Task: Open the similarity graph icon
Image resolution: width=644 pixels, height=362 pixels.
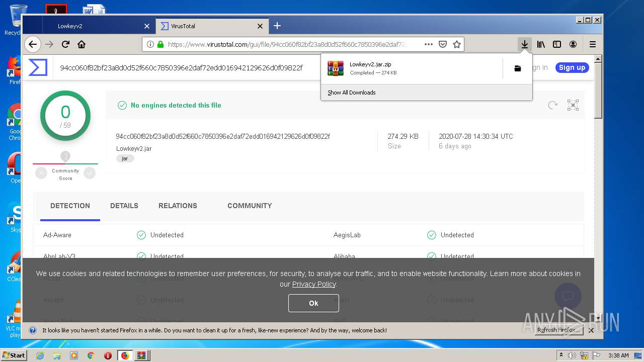Action: [x=573, y=105]
